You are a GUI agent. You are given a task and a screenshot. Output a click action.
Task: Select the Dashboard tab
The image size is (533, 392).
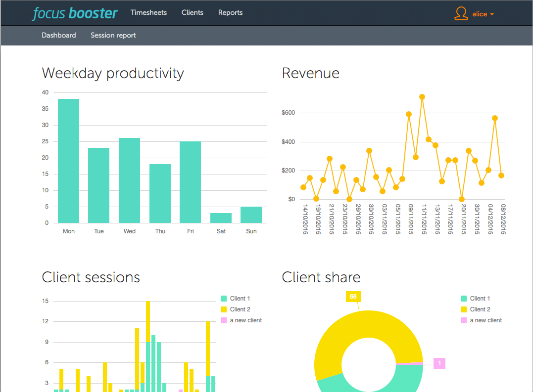[x=59, y=35]
